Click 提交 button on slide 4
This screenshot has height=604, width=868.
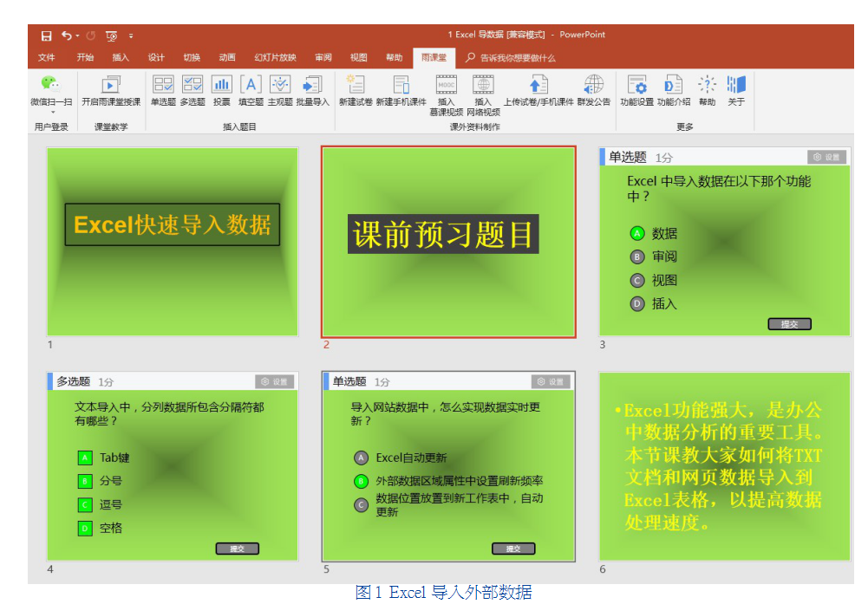pos(238,549)
